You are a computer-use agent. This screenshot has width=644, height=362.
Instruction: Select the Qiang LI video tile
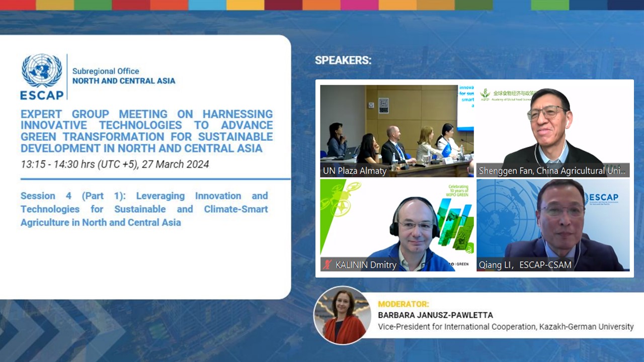553,225
